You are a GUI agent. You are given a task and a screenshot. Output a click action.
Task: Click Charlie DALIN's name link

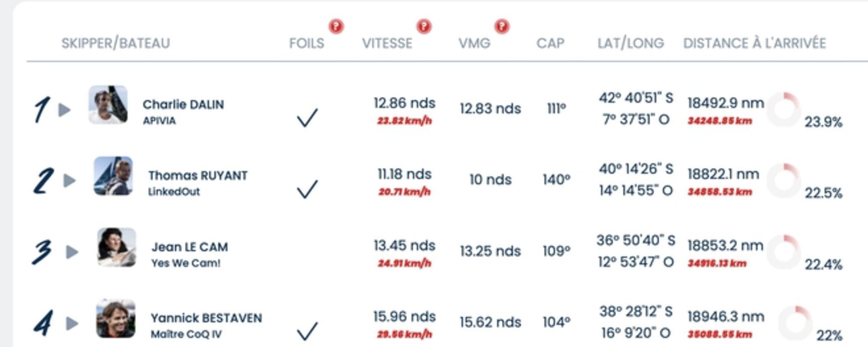click(183, 105)
